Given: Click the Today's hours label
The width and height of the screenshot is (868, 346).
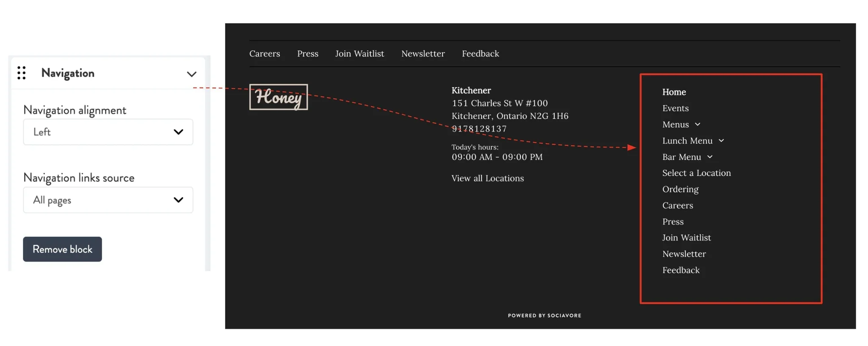Looking at the screenshot, I should click(475, 147).
